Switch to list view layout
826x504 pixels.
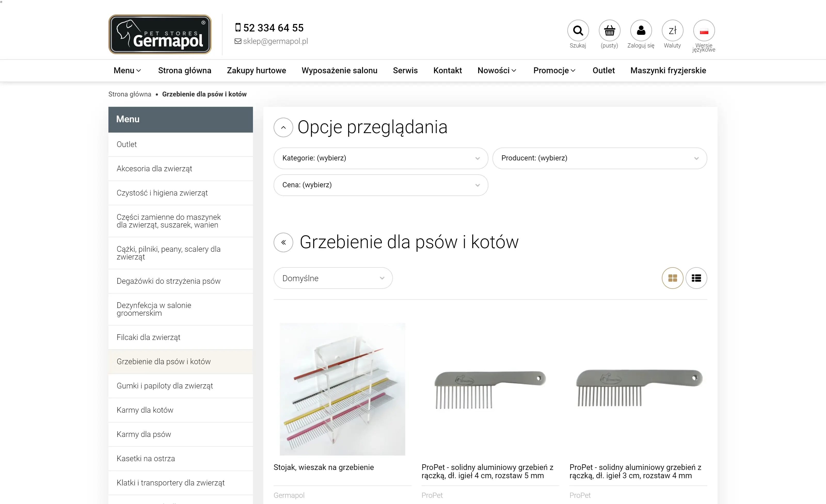point(696,278)
